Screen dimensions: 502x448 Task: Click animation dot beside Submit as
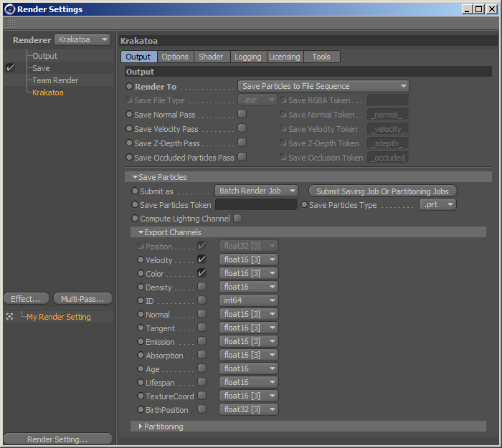pos(135,191)
